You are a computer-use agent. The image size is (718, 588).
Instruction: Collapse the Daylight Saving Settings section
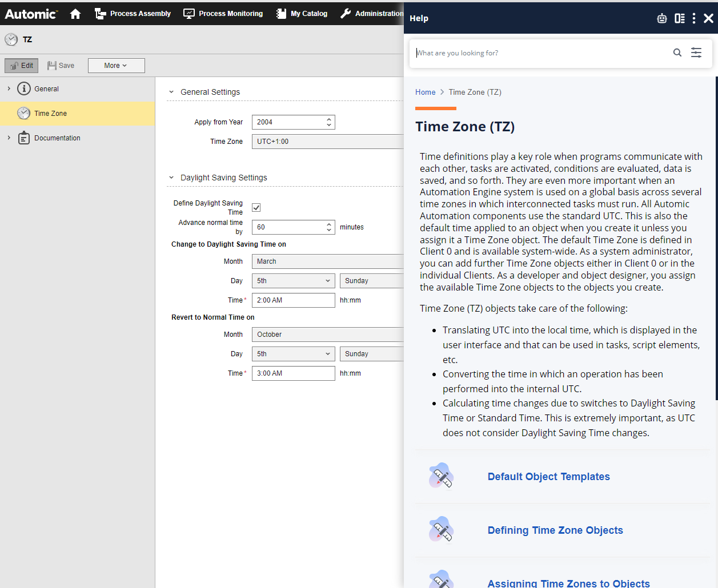(171, 178)
